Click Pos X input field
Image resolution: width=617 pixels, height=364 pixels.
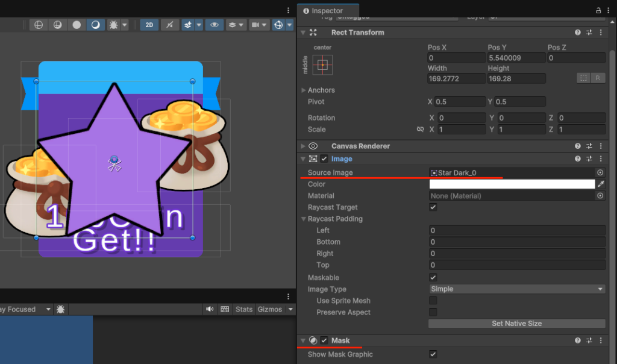[x=457, y=58]
